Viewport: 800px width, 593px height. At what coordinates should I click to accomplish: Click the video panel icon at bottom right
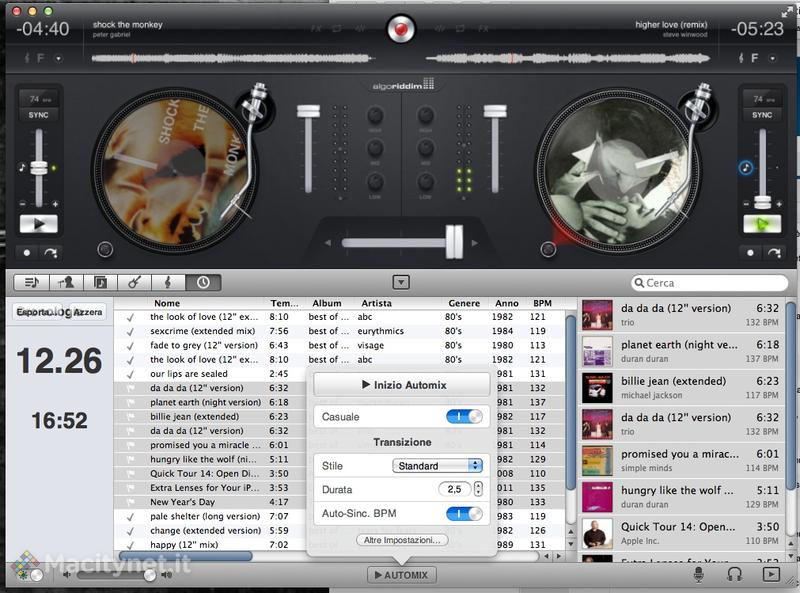click(x=771, y=575)
